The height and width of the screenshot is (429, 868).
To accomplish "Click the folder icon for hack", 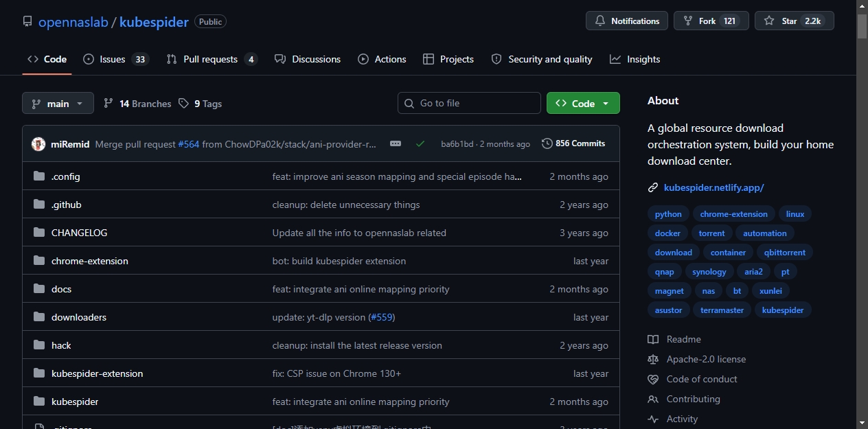I will click(39, 345).
